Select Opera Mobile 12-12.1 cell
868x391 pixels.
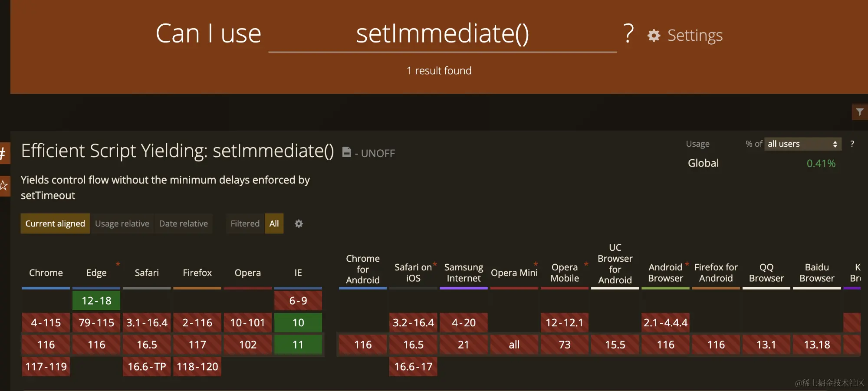tap(565, 322)
